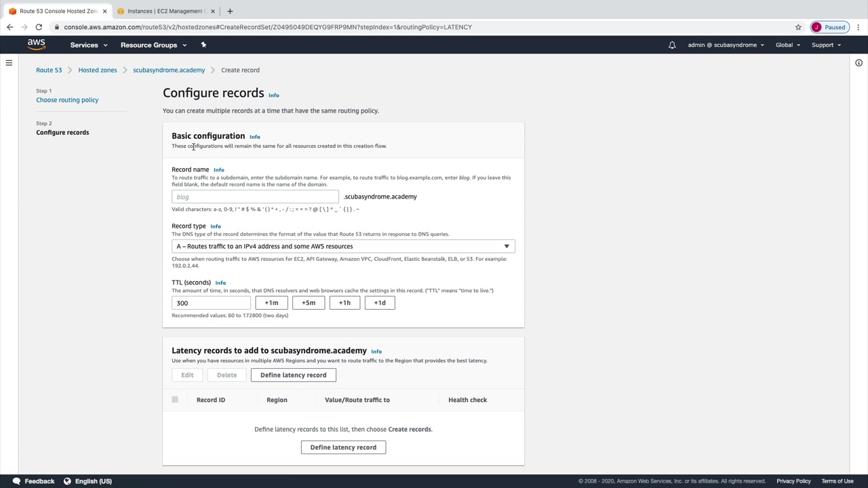Image resolution: width=868 pixels, height=488 pixels.
Task: Close the Route 53 Console tab
Action: coord(104,11)
